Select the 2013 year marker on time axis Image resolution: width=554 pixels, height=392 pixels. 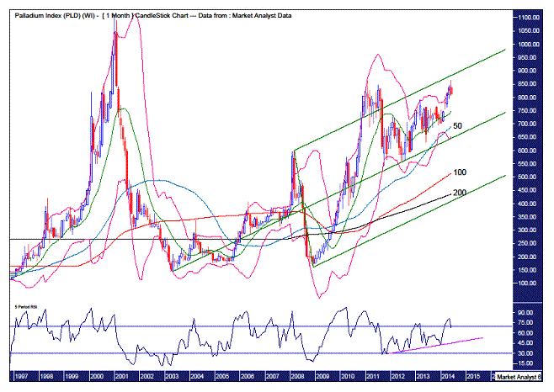click(x=423, y=377)
